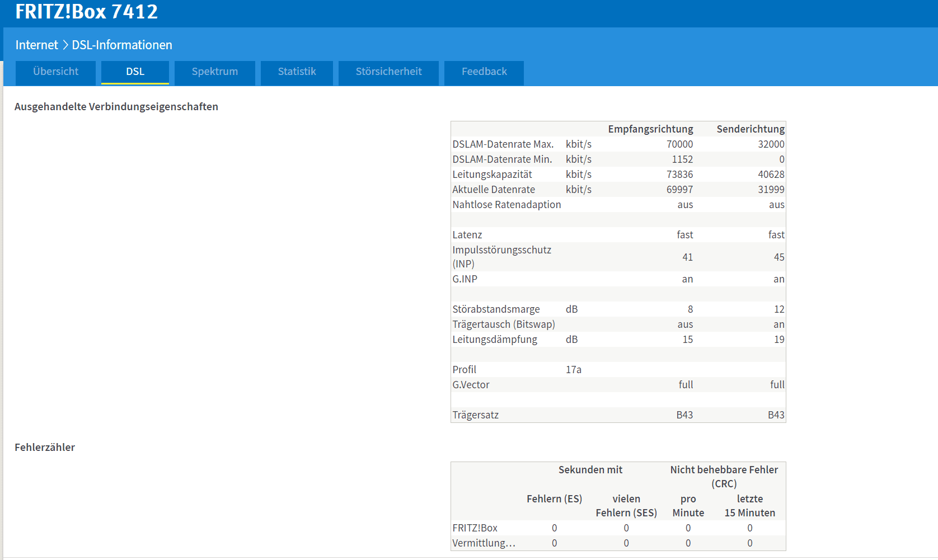938x560 pixels.
Task: Select INP receive value 41
Action: coord(687,257)
